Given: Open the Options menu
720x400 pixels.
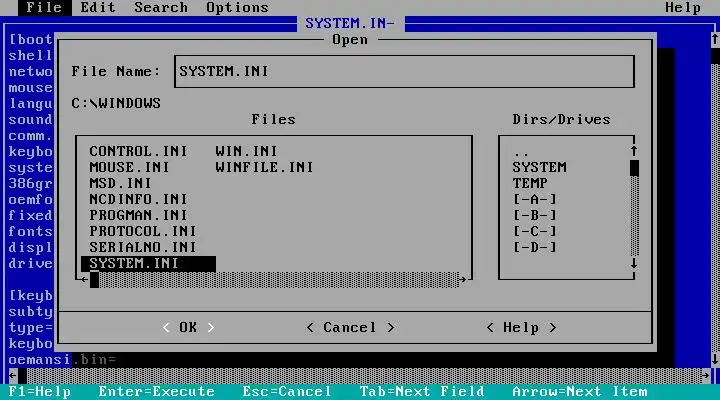Looking at the screenshot, I should click(237, 7).
